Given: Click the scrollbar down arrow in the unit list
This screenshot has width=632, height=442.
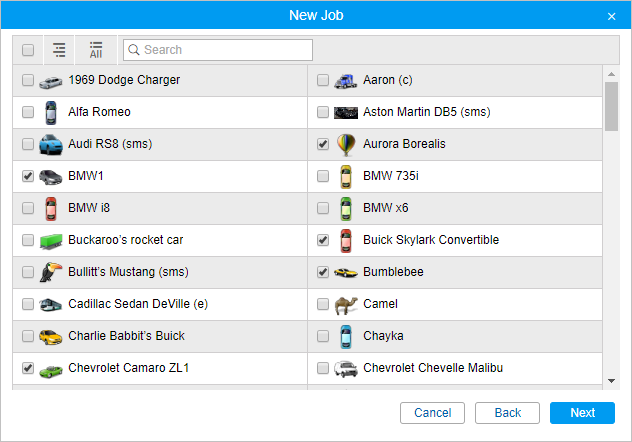Looking at the screenshot, I should [611, 380].
